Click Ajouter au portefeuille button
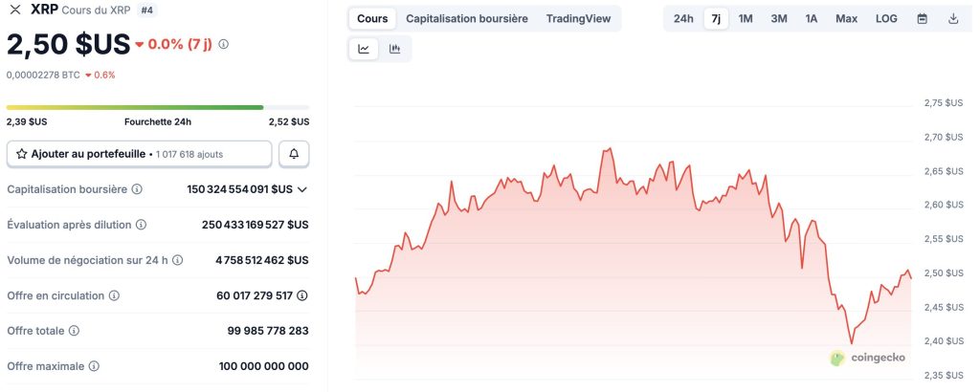This screenshot has height=392, width=980. pyautogui.click(x=140, y=153)
